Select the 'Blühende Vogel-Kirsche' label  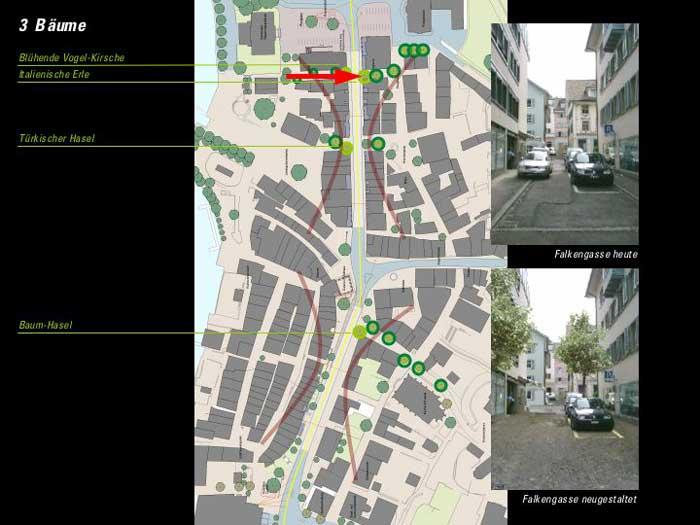pyautogui.click(x=71, y=58)
